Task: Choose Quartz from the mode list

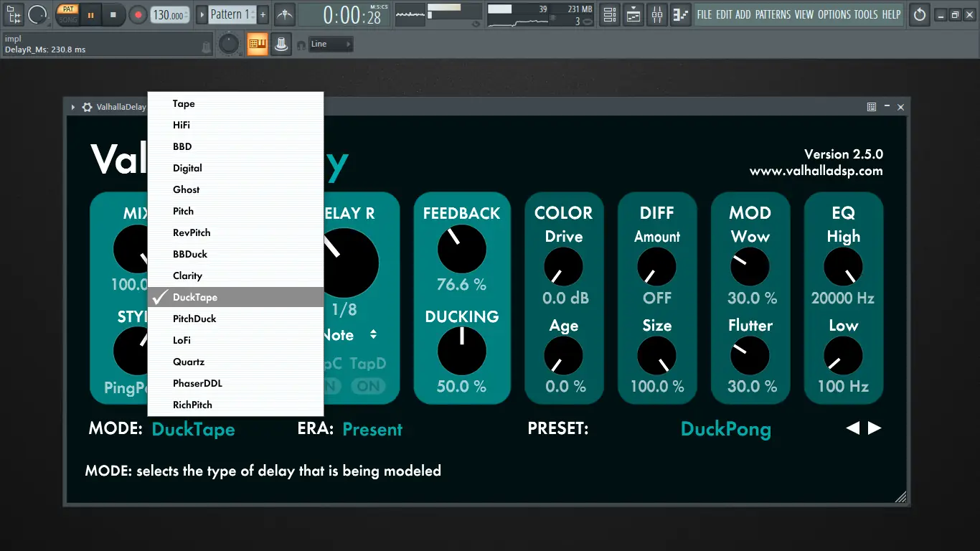Action: [235, 362]
